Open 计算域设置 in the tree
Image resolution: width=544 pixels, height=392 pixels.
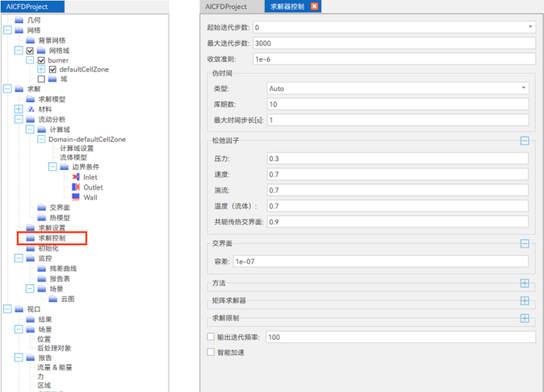pos(76,149)
